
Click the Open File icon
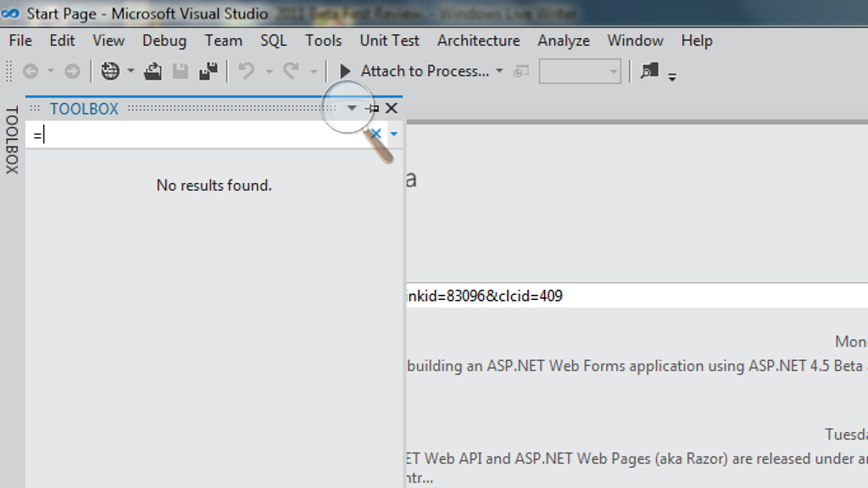coord(153,71)
